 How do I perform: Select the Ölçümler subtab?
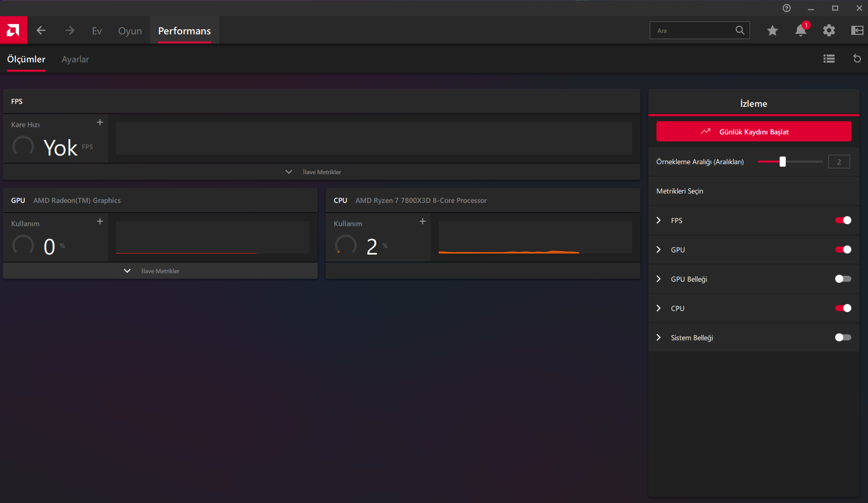tap(26, 59)
